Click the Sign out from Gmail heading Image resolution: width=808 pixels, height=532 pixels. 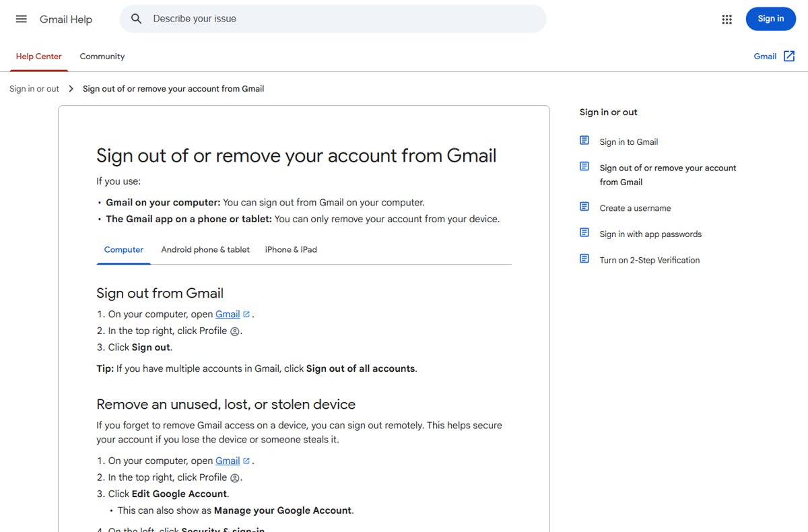tap(160, 293)
